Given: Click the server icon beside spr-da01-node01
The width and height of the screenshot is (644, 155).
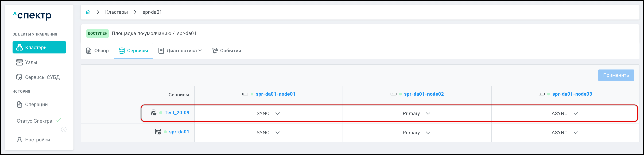Looking at the screenshot, I should [x=245, y=94].
